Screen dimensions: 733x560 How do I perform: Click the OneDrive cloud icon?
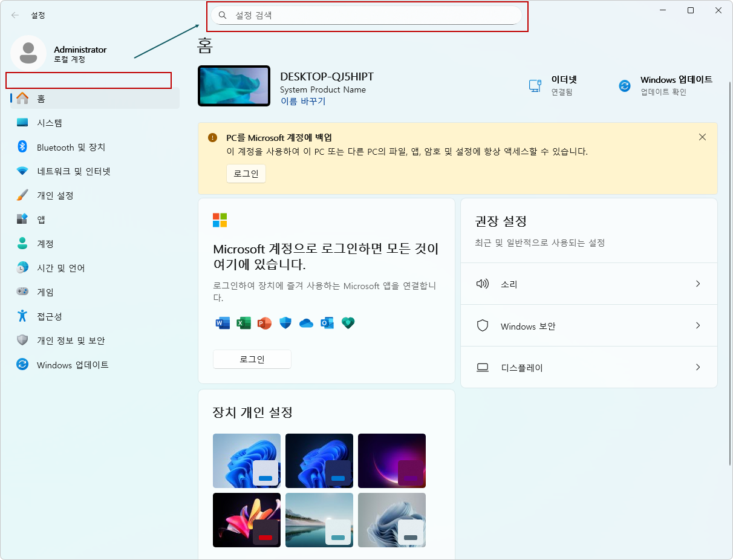point(306,323)
